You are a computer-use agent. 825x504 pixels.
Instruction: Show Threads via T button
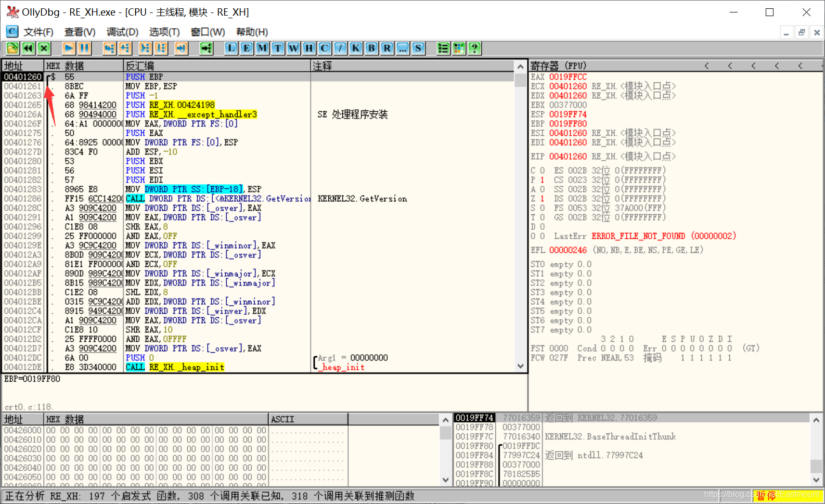278,48
